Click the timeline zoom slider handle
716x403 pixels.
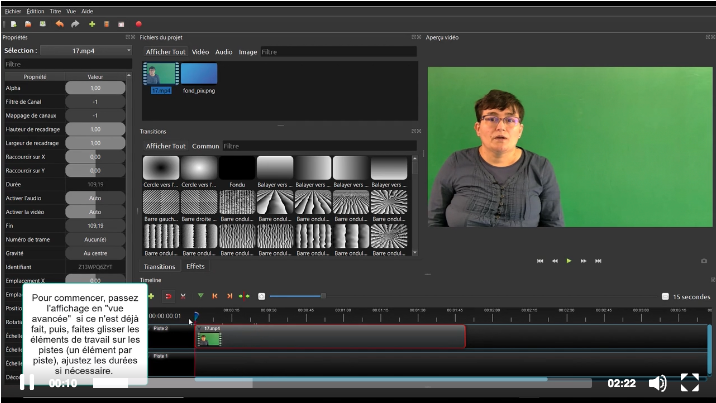coord(323,296)
